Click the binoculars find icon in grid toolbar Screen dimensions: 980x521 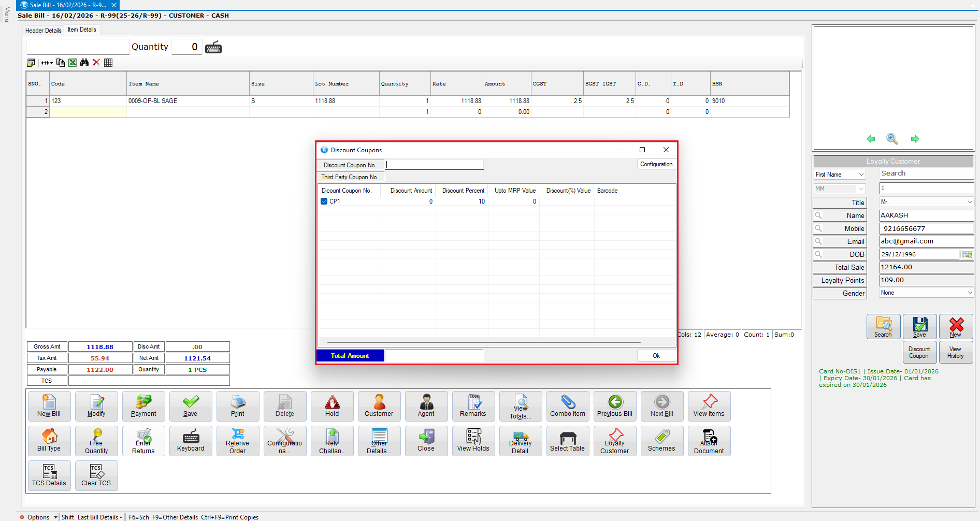84,63
